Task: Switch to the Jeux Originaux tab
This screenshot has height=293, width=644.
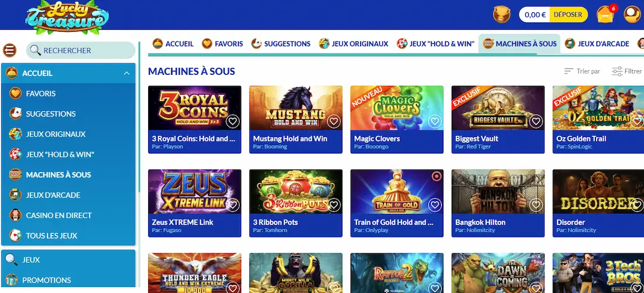Action: coord(354,43)
